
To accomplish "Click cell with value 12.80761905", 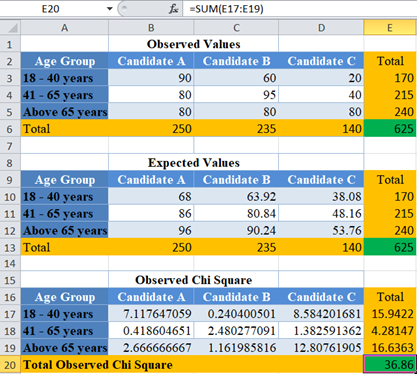I will (321, 348).
